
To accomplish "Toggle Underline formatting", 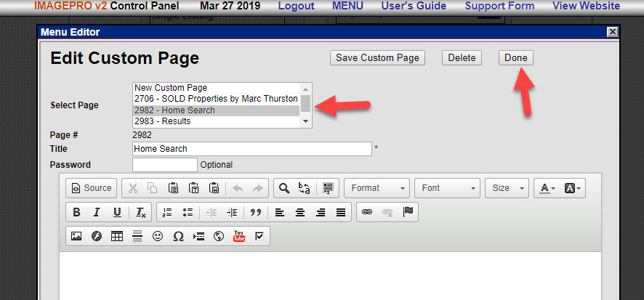I will click(118, 212).
